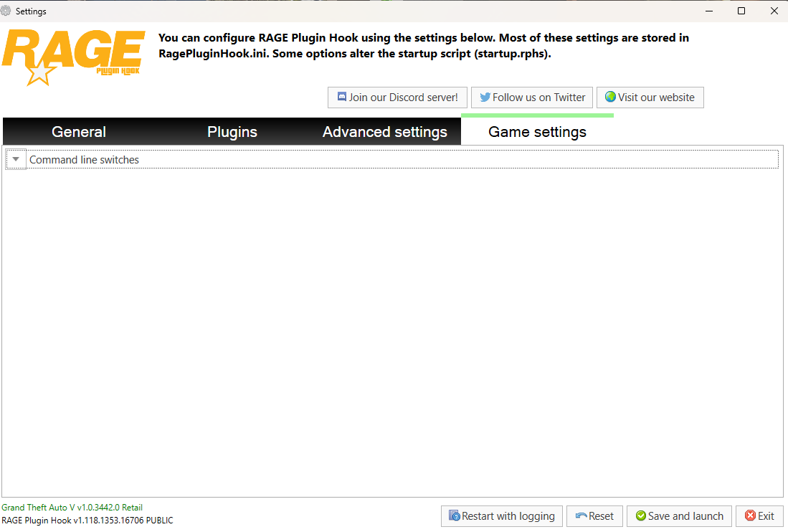The width and height of the screenshot is (788, 532).
Task: Click Save and launch button
Action: (679, 516)
